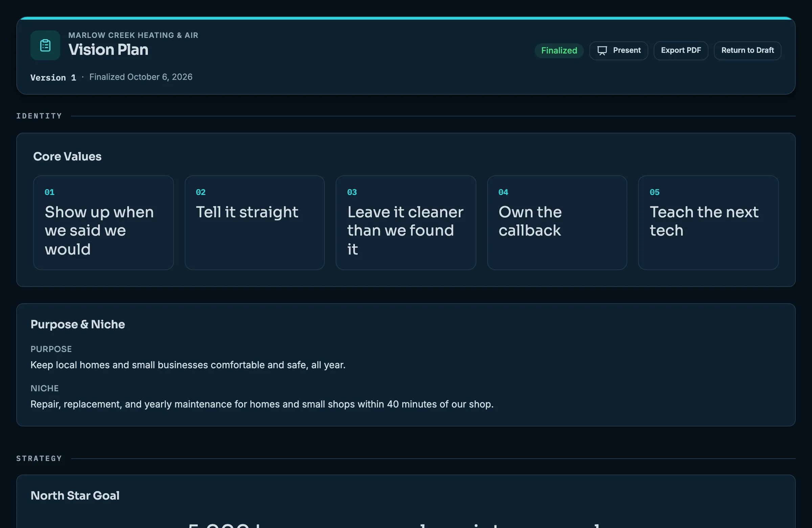Click 'Finalized October 6, 2026' date text
The width and height of the screenshot is (812, 528).
tap(140, 77)
